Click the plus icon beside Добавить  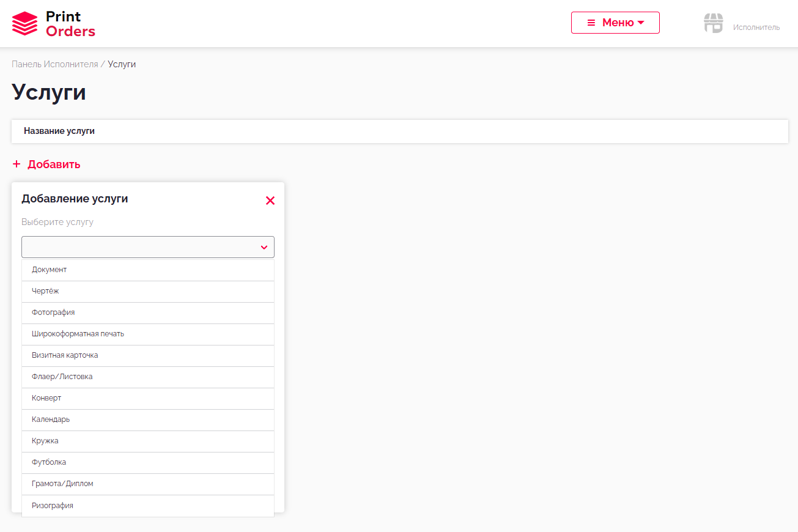click(x=17, y=164)
